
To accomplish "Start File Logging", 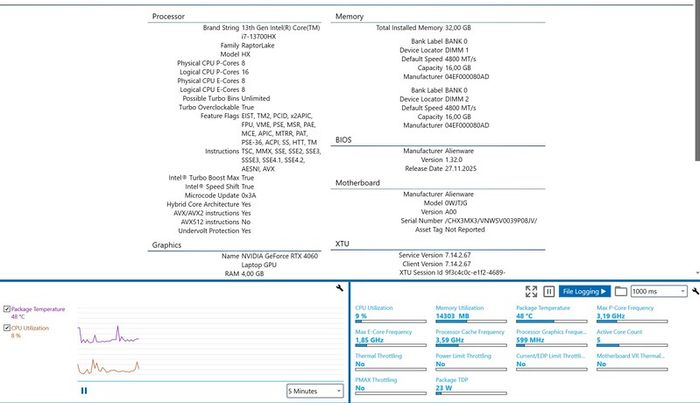I will pos(584,291).
